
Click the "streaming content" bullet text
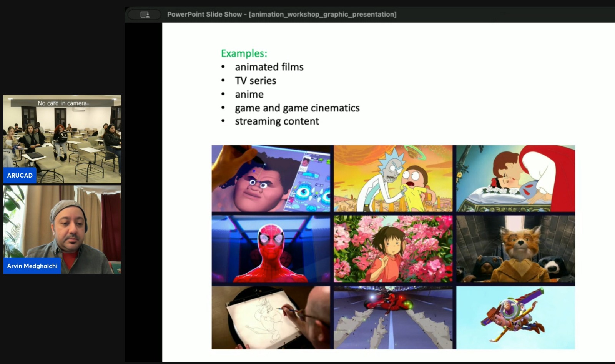[x=277, y=121]
